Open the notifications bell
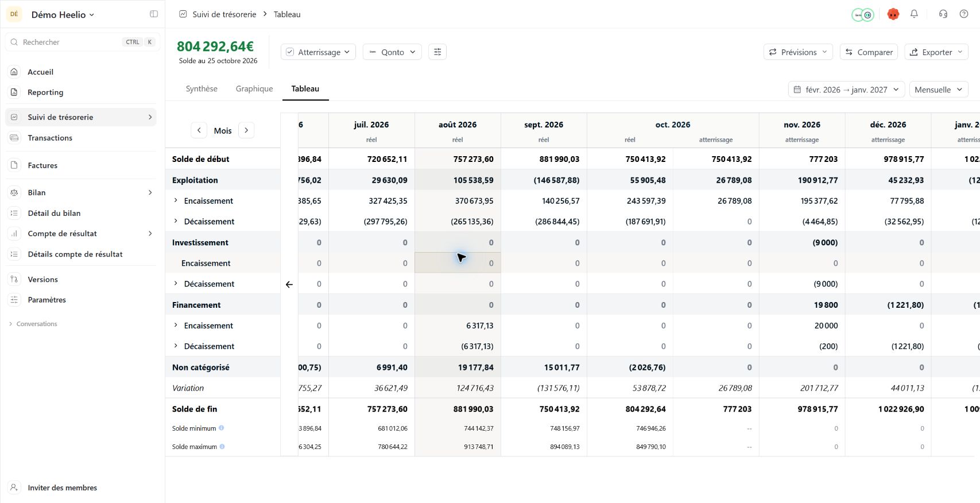980x503 pixels. [914, 14]
